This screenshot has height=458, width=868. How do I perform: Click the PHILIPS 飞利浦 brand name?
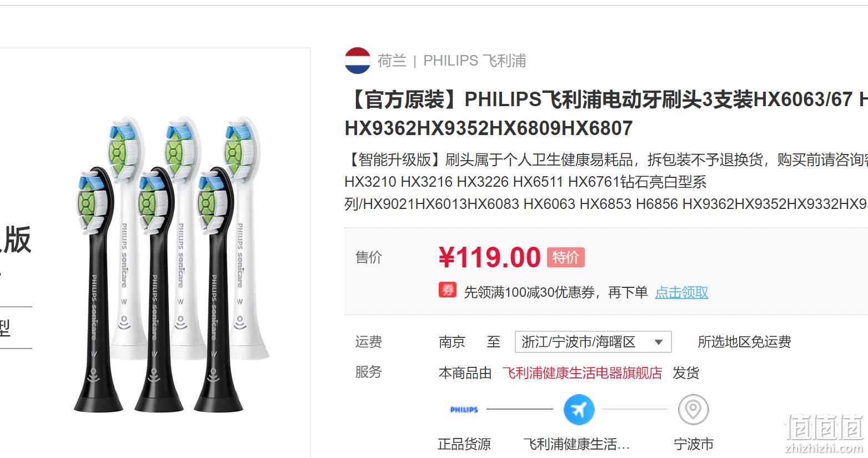pos(474,61)
